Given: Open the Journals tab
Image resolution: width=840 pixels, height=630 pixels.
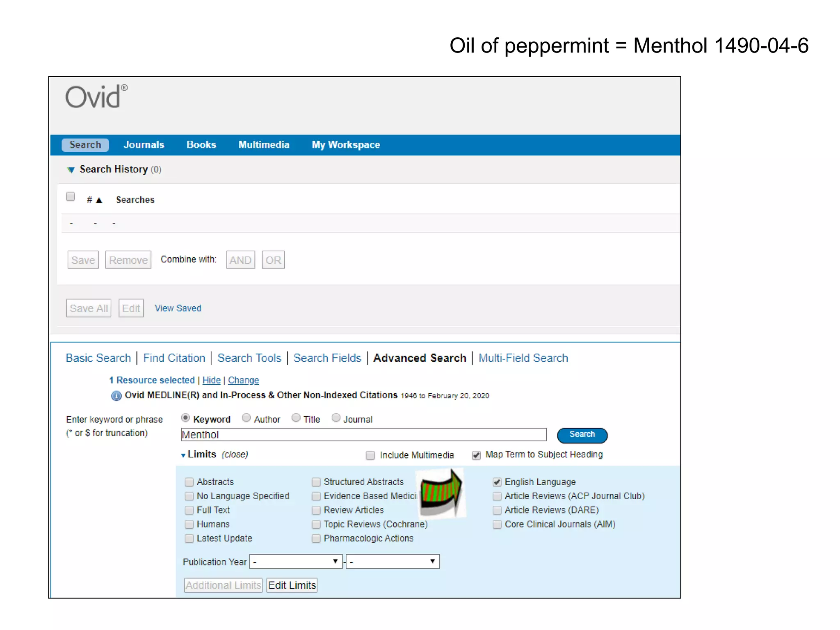Looking at the screenshot, I should (x=144, y=145).
